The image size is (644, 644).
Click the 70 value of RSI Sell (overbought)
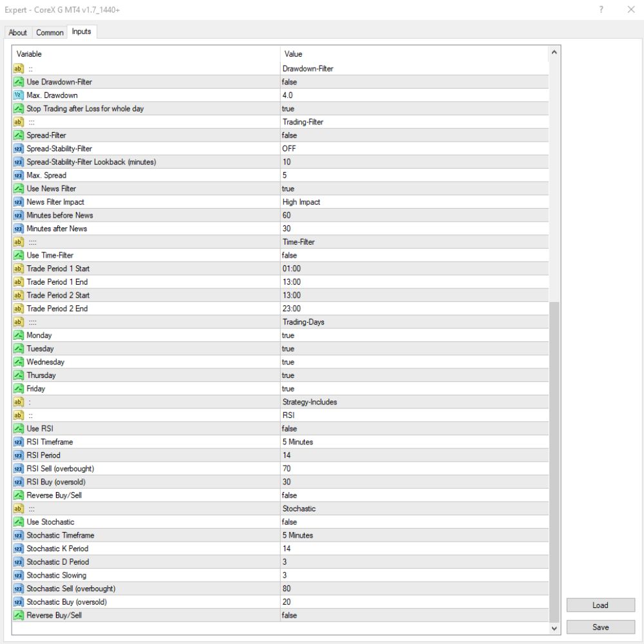pyautogui.click(x=287, y=469)
